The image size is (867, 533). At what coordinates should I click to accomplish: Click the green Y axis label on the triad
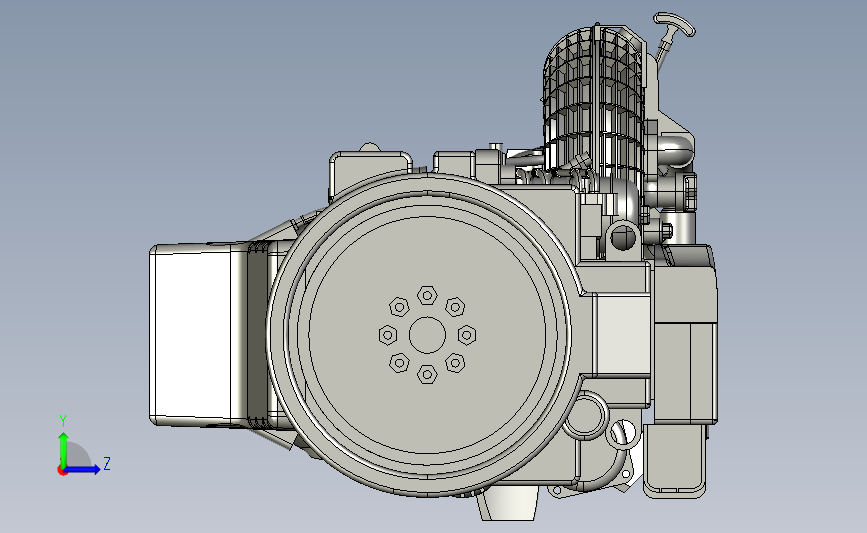click(x=63, y=421)
